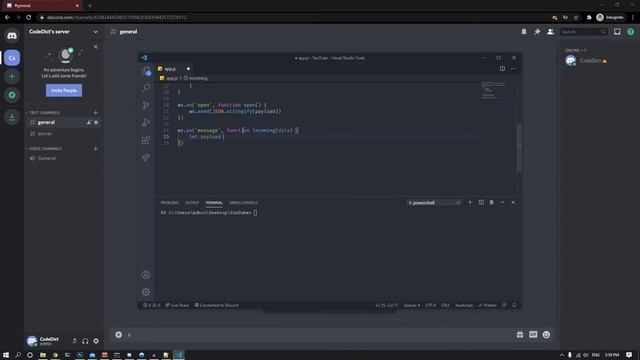Switch to the Terminal panel tab
This screenshot has height=360, width=640.
coord(214,203)
